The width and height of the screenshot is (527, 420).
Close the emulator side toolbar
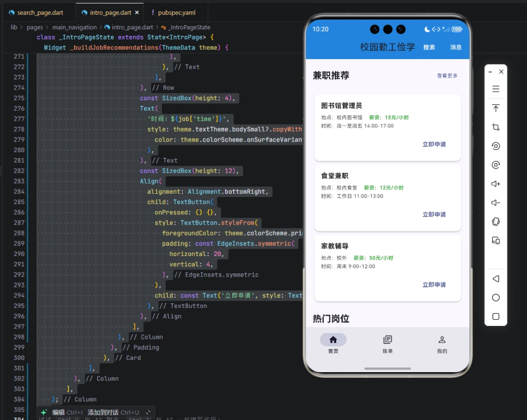(501, 71)
